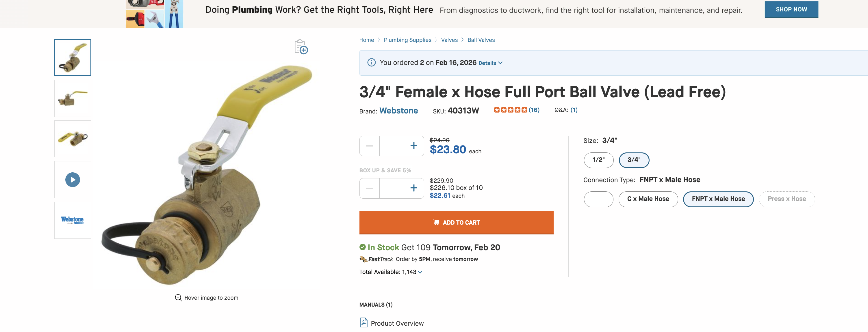Type in the single-unit quantity field
The width and height of the screenshot is (868, 332).
[392, 146]
